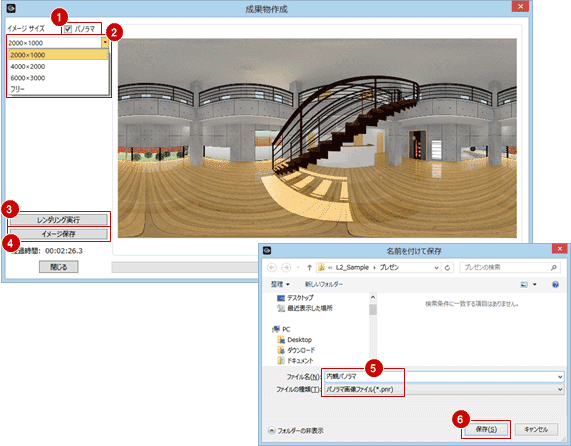Toggle the パノラマ checkbox

[68, 29]
